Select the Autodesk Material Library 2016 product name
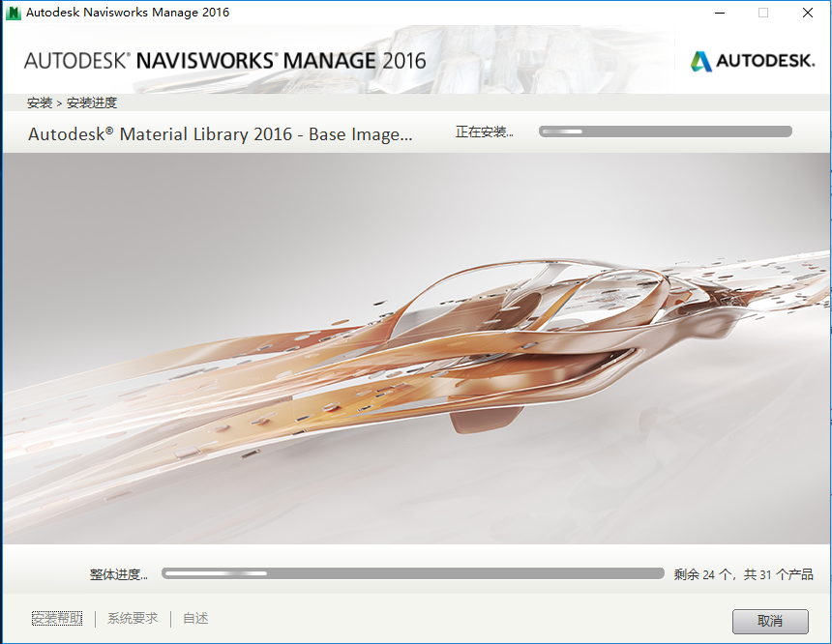Viewport: 832px width, 644px height. tap(221, 134)
